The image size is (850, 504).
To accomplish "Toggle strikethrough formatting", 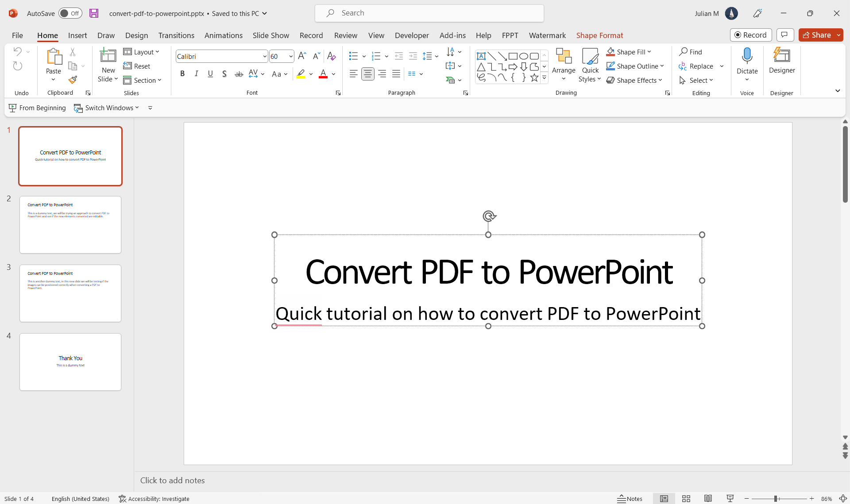I will pyautogui.click(x=239, y=73).
